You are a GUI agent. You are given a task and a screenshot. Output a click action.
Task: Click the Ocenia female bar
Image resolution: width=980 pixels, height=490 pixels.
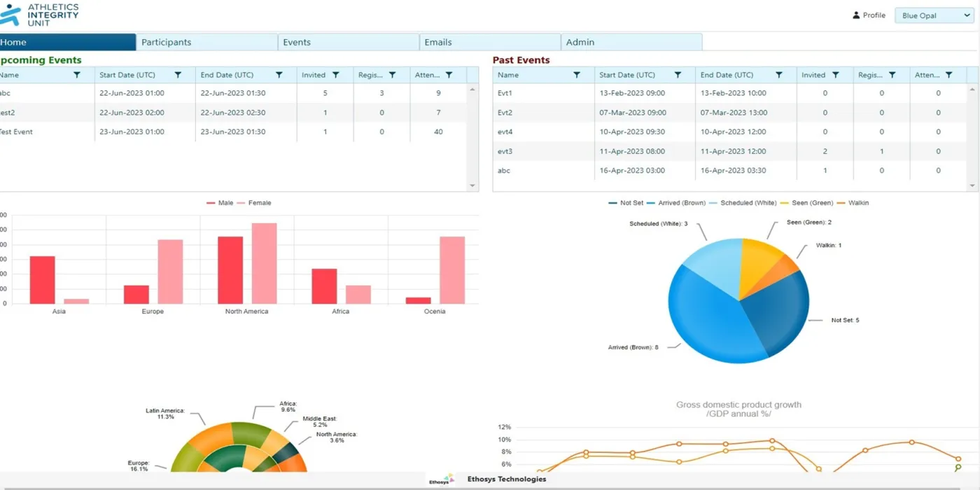452,270
